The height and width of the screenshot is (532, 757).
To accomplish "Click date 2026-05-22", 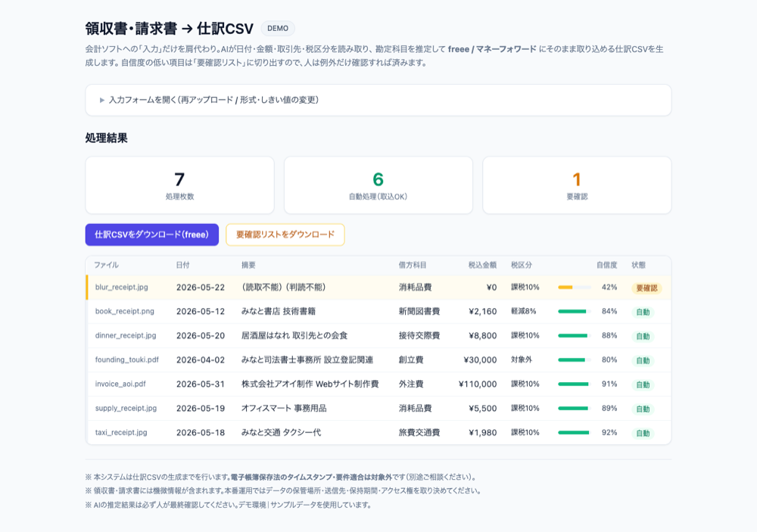I will tap(201, 288).
